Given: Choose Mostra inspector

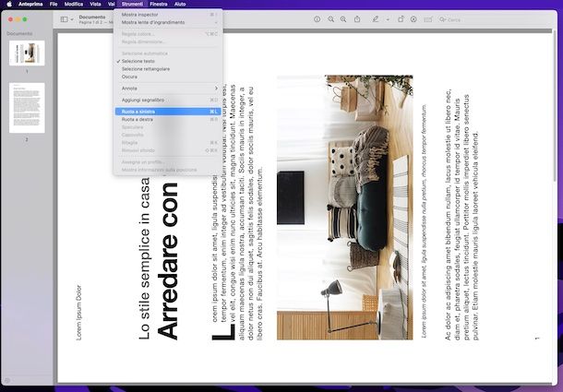Looking at the screenshot, I should pos(168,15).
